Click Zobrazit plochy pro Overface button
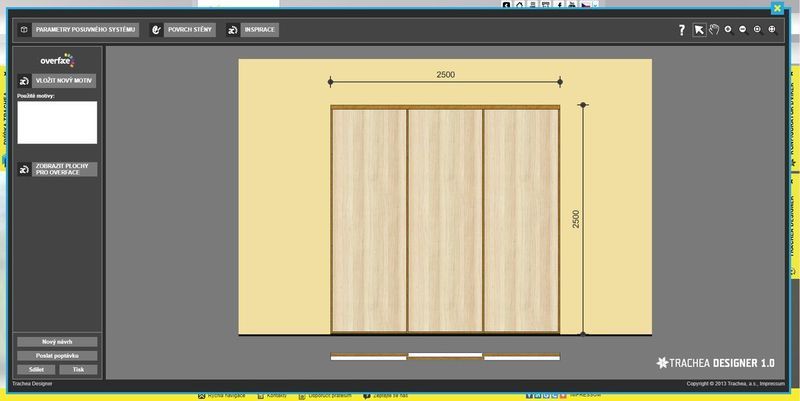Image resolution: width=800 pixels, height=401 pixels. coord(57,170)
